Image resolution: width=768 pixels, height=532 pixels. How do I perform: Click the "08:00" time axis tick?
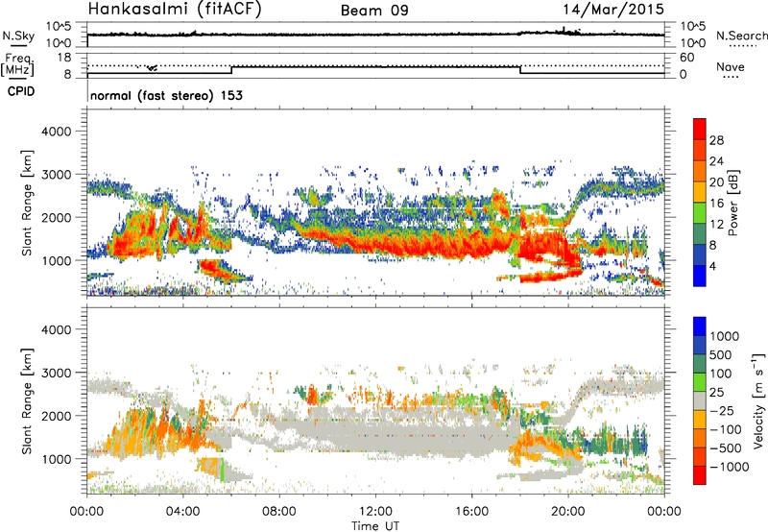tap(279, 512)
